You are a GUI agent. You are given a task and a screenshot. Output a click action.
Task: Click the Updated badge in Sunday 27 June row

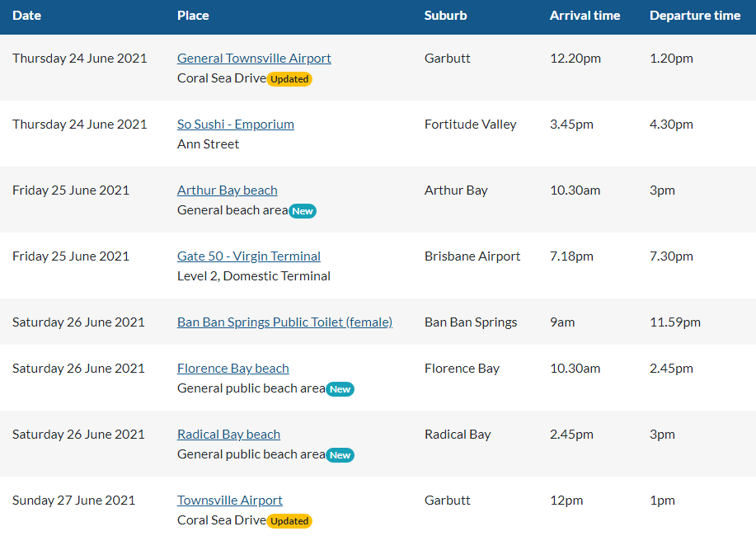click(289, 521)
